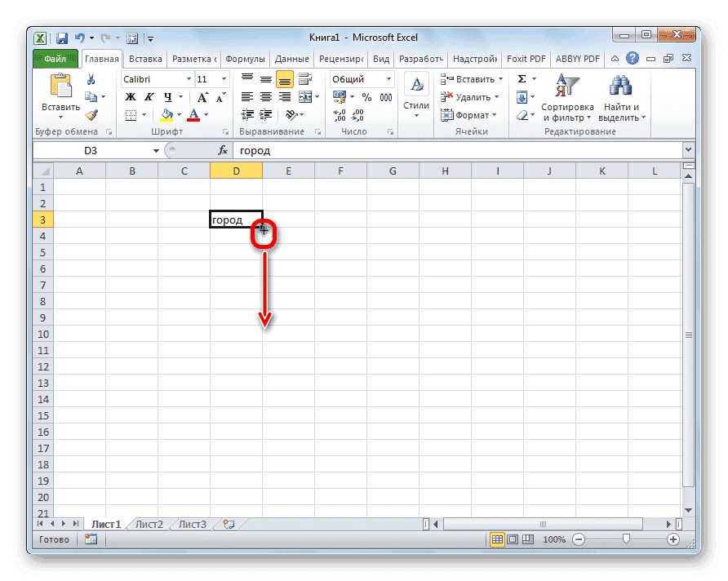The height and width of the screenshot is (581, 728).
Task: Switch to the Вставка ribbon tab
Action: click(x=145, y=58)
